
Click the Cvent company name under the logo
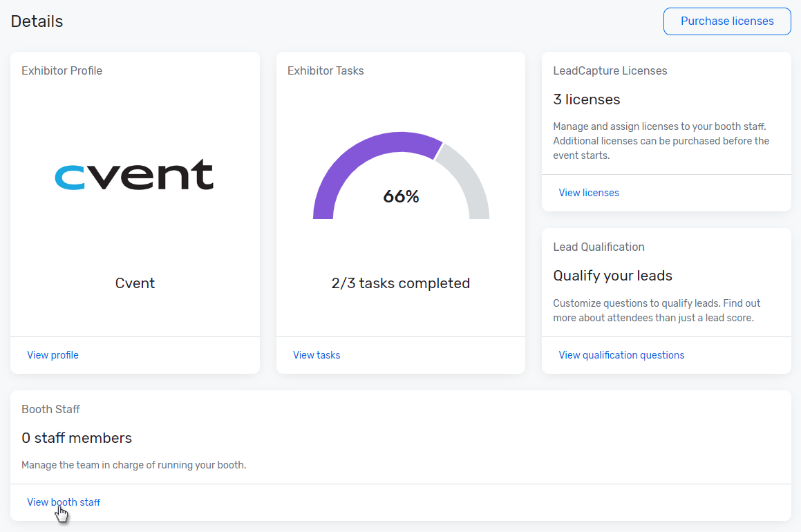click(x=135, y=283)
